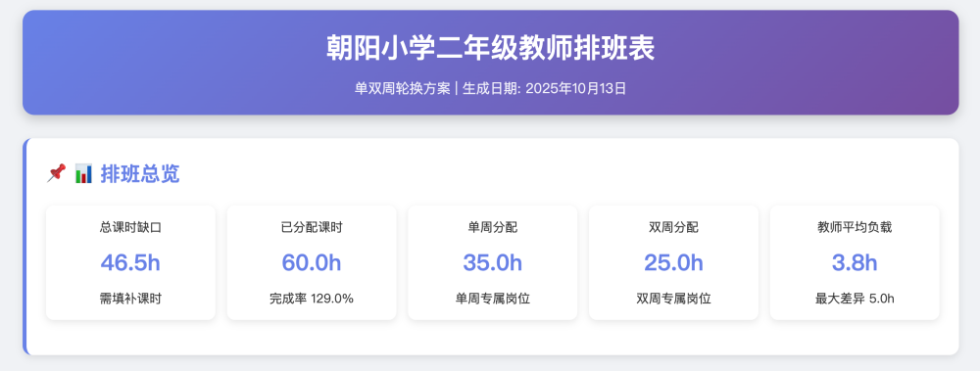
Task: Select the 双周分配 label
Action: (x=674, y=227)
